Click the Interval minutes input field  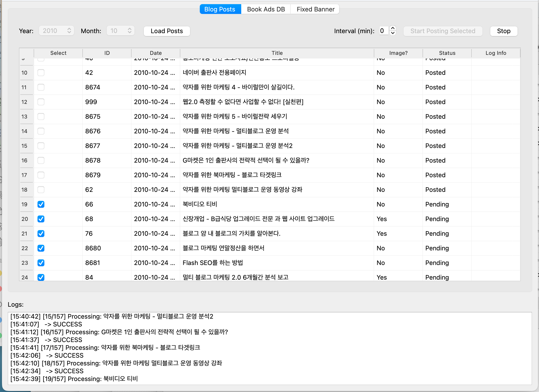pos(384,31)
